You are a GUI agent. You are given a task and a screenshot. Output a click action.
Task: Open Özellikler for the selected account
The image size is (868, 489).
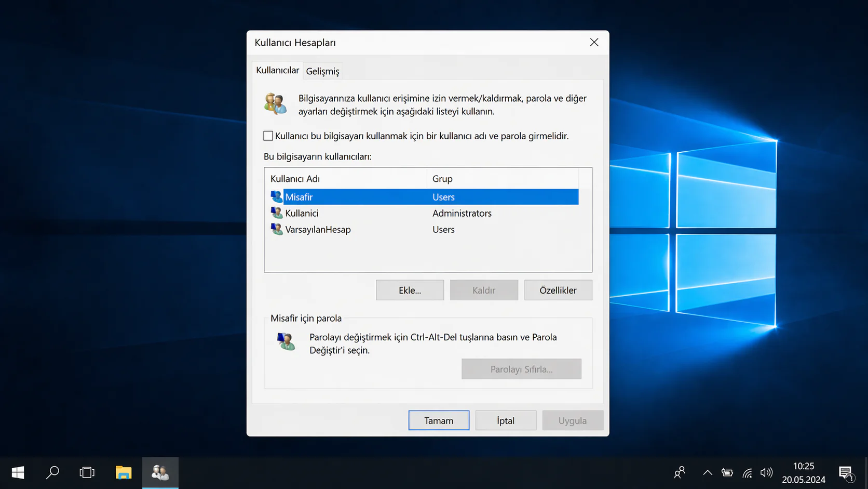(x=558, y=289)
